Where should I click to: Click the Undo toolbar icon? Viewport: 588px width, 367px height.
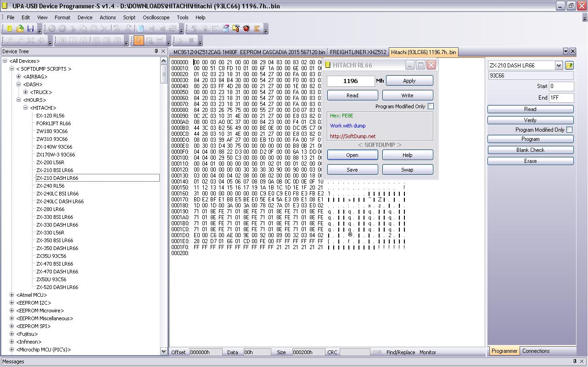52,28
